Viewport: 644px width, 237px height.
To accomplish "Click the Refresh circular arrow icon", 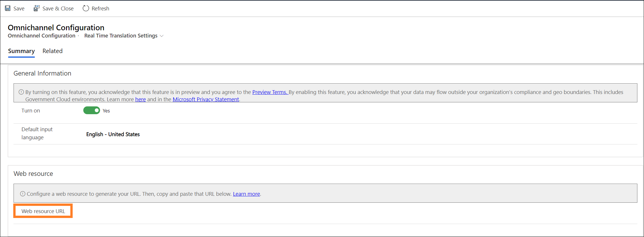I will [x=86, y=8].
